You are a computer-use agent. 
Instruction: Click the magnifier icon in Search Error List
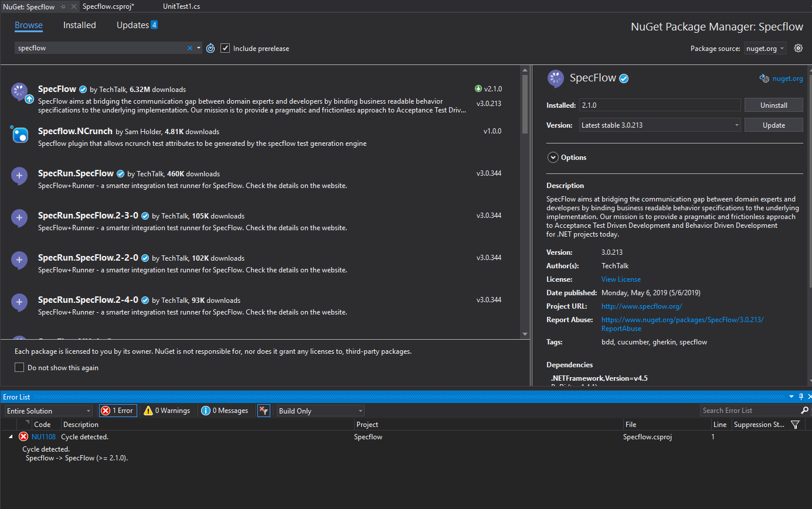(805, 410)
